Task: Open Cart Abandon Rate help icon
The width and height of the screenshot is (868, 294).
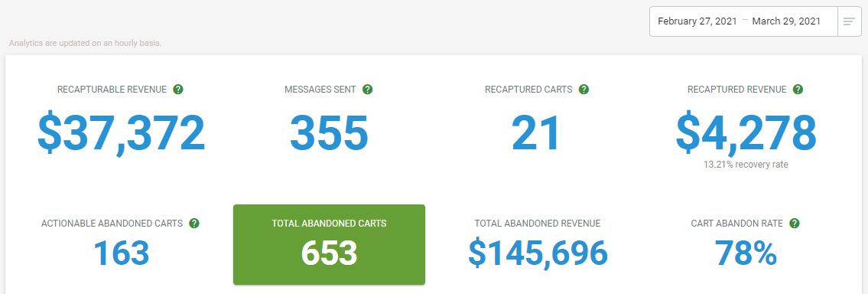Action: 795,224
